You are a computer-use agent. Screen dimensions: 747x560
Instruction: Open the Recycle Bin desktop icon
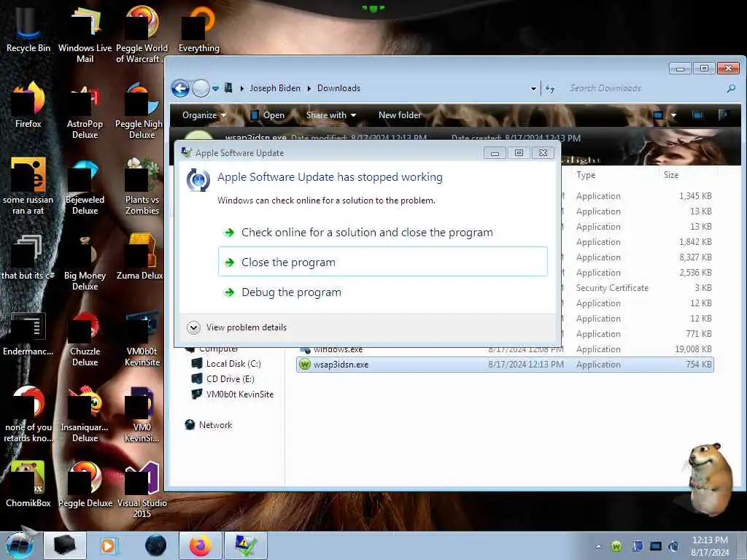(x=28, y=31)
